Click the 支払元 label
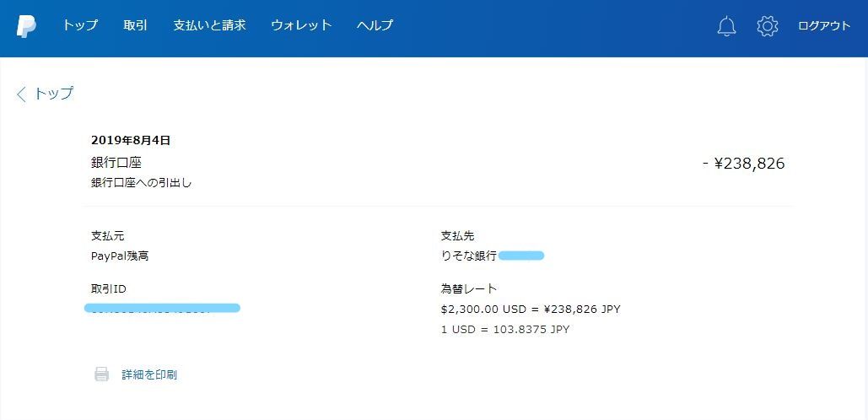 pos(107,236)
